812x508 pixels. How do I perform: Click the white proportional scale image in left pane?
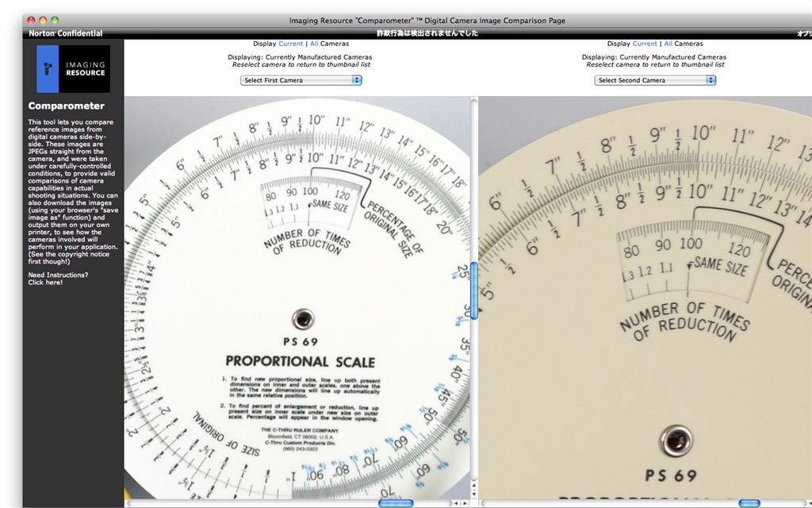point(297,298)
